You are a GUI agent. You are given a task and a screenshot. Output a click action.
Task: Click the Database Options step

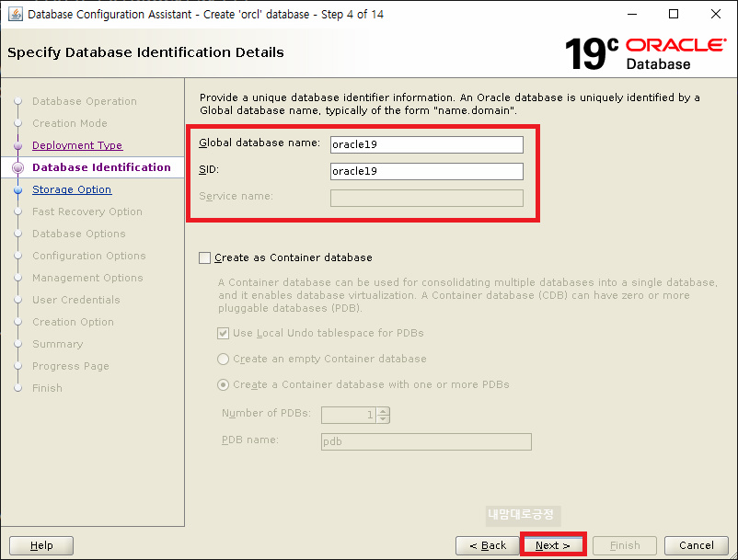78,234
